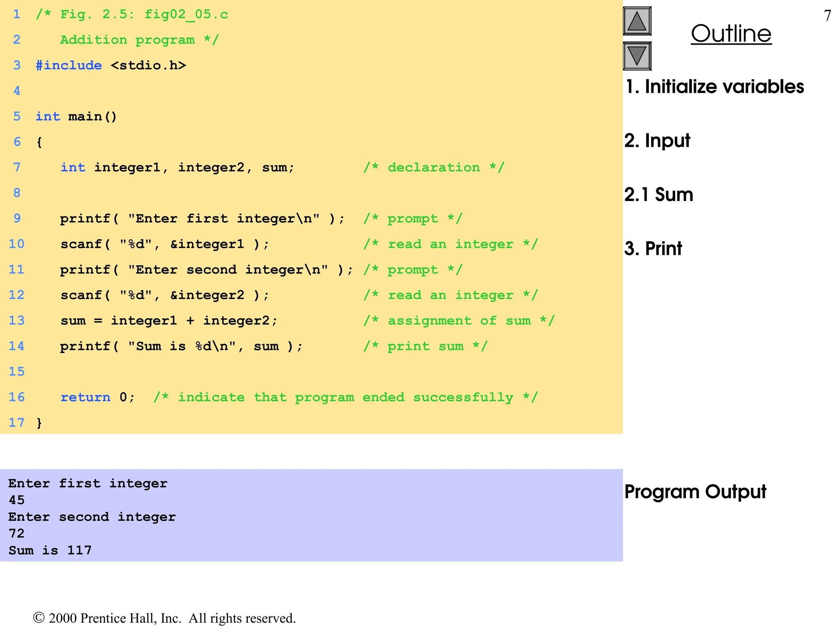Click the slide page number 7
840x630 pixels.
tap(827, 16)
